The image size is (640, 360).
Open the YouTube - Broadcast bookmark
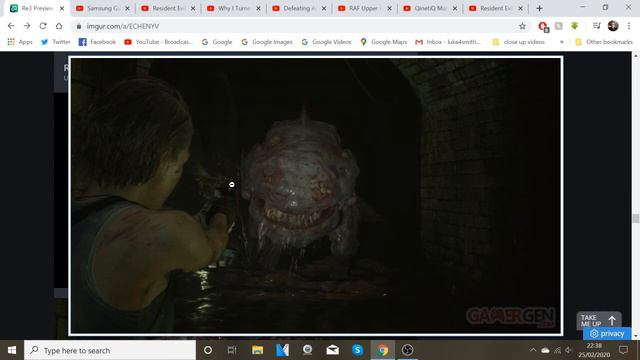pos(159,42)
